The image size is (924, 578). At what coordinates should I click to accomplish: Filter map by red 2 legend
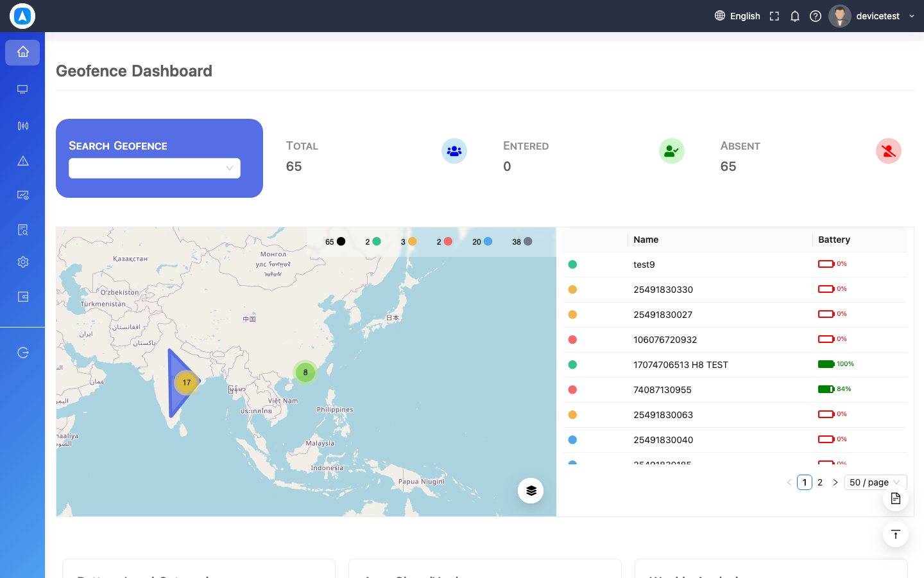[x=445, y=241]
